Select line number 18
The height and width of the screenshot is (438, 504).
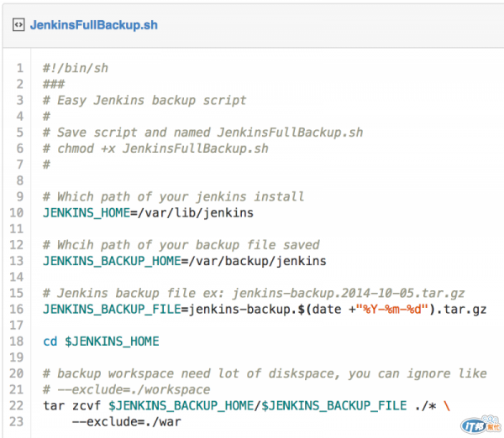17,341
